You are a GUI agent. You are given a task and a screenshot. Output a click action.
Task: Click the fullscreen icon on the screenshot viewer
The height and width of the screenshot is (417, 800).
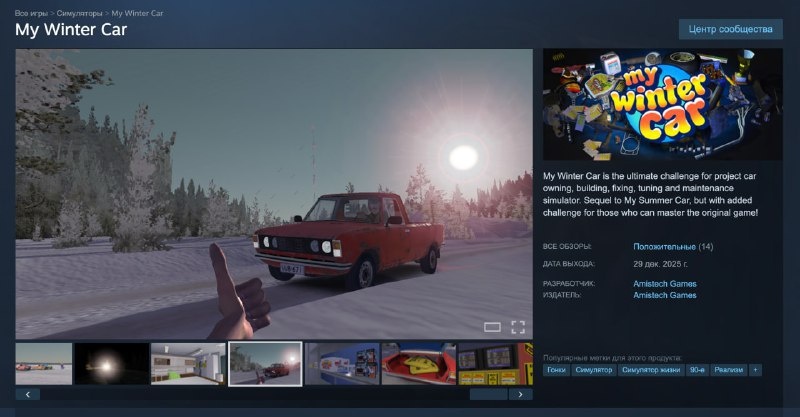(518, 327)
